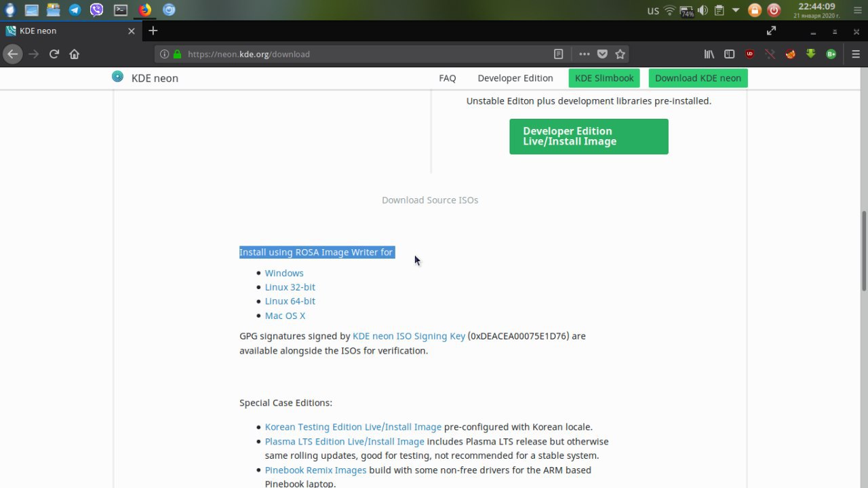This screenshot has height=488, width=868.
Task: Click the page vertical scrollbar thumb
Action: (864, 251)
